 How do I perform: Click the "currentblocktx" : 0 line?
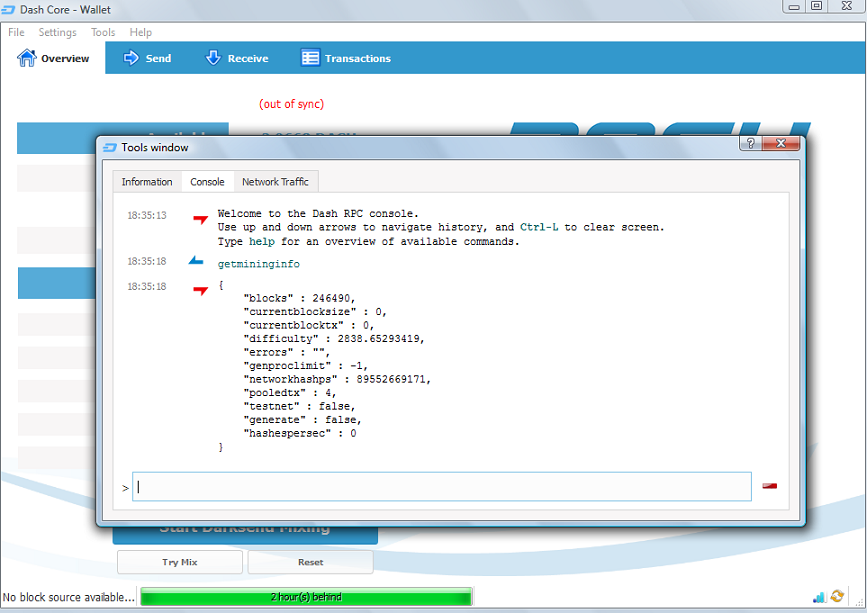[309, 326]
